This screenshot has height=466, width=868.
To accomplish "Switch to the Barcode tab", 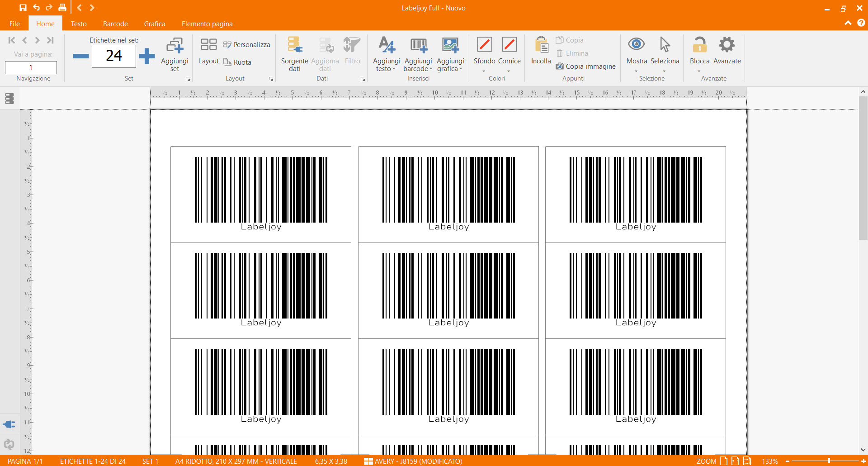I will coord(115,24).
